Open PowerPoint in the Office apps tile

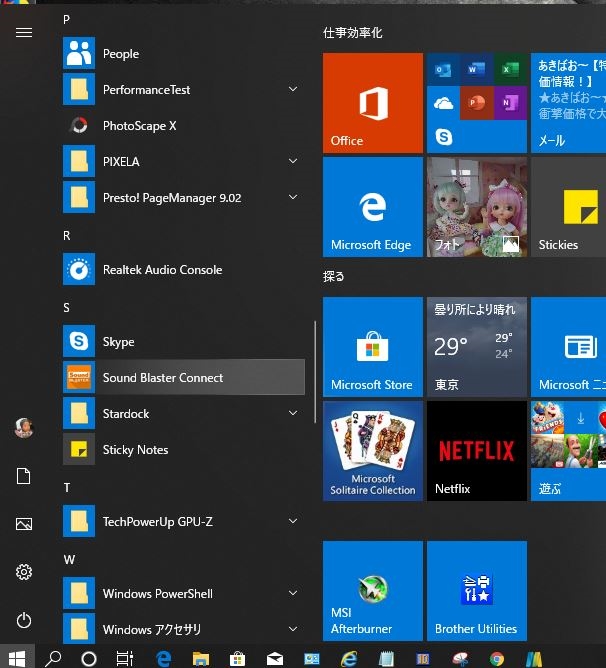click(477, 103)
